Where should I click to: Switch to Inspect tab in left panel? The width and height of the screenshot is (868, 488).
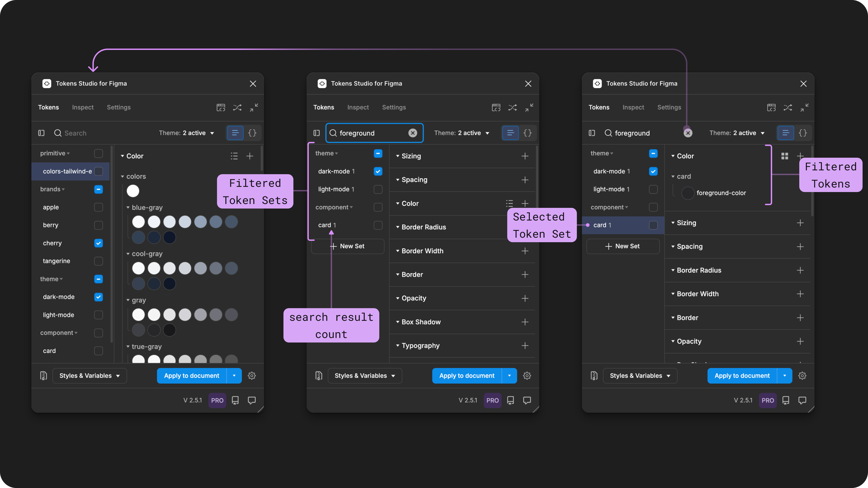(x=83, y=108)
